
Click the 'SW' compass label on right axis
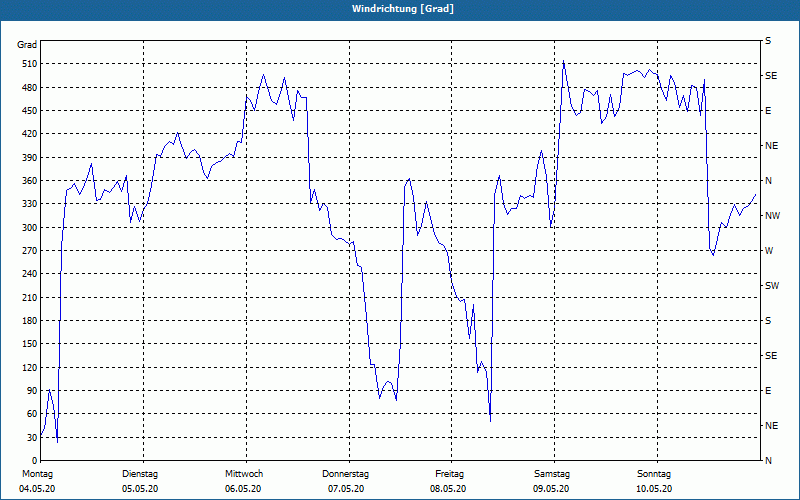(772, 286)
